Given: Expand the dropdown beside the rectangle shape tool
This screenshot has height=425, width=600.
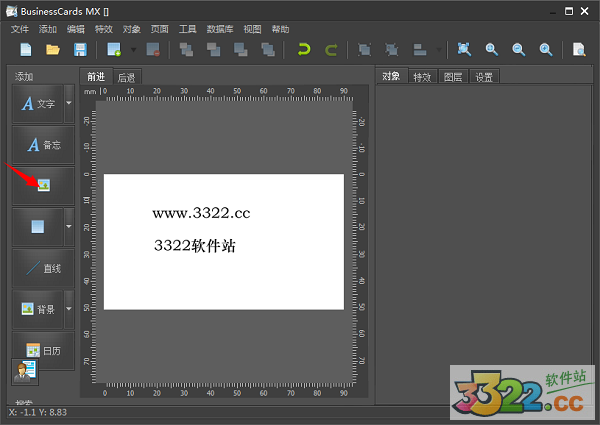Looking at the screenshot, I should pyautogui.click(x=69, y=227).
